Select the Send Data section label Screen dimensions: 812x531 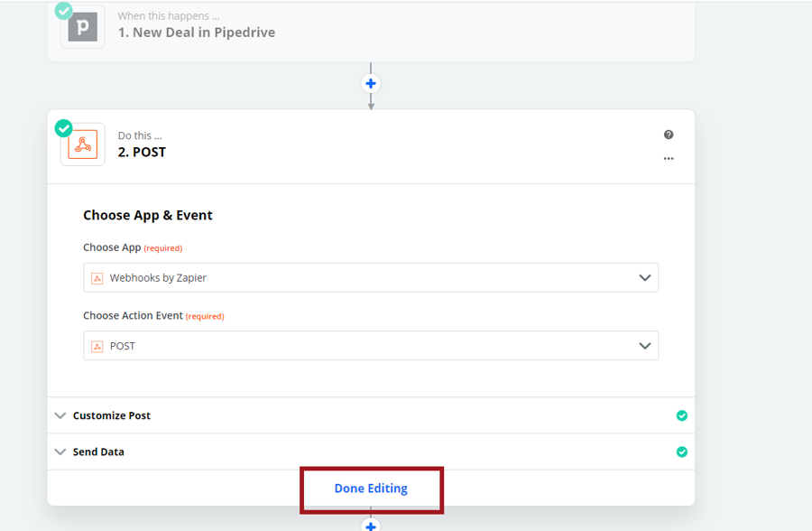[x=98, y=452]
